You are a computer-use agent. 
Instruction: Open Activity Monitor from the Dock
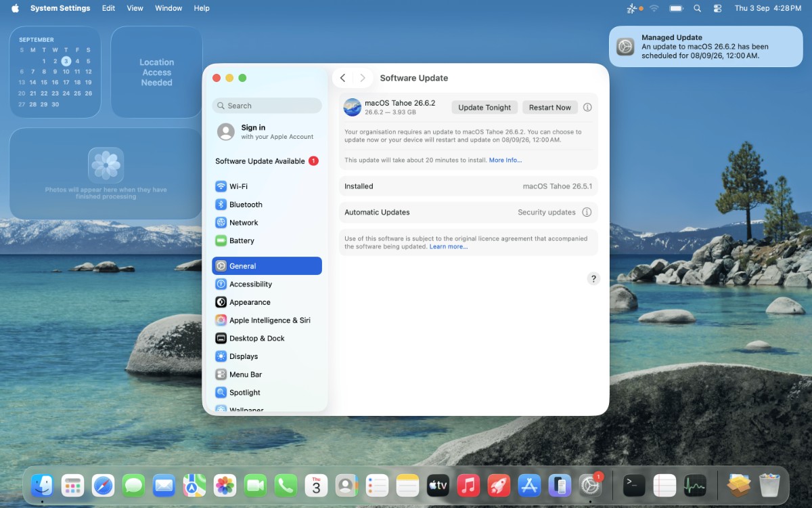695,486
